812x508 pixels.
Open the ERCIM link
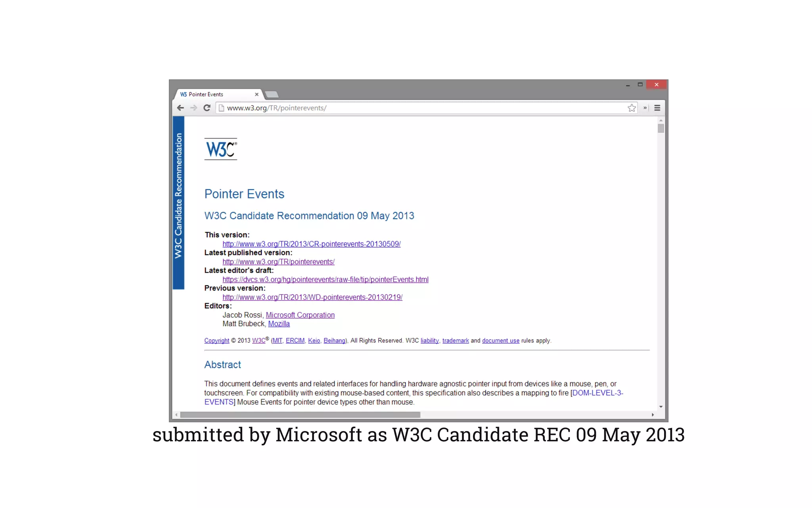295,341
